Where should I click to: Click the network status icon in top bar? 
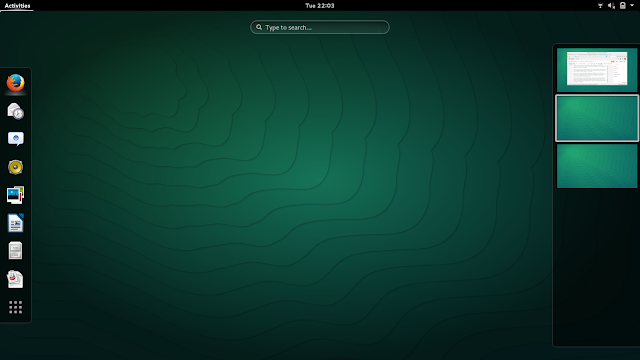pyautogui.click(x=600, y=6)
